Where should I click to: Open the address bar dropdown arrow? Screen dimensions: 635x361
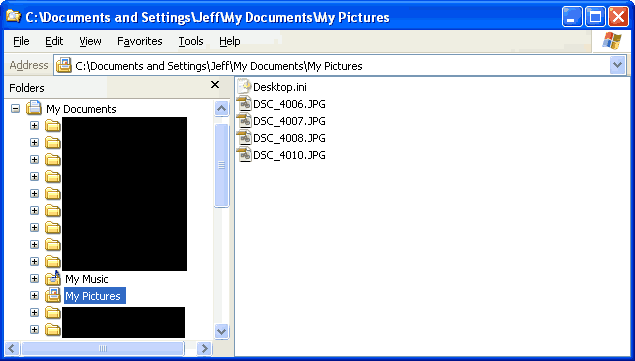point(618,65)
